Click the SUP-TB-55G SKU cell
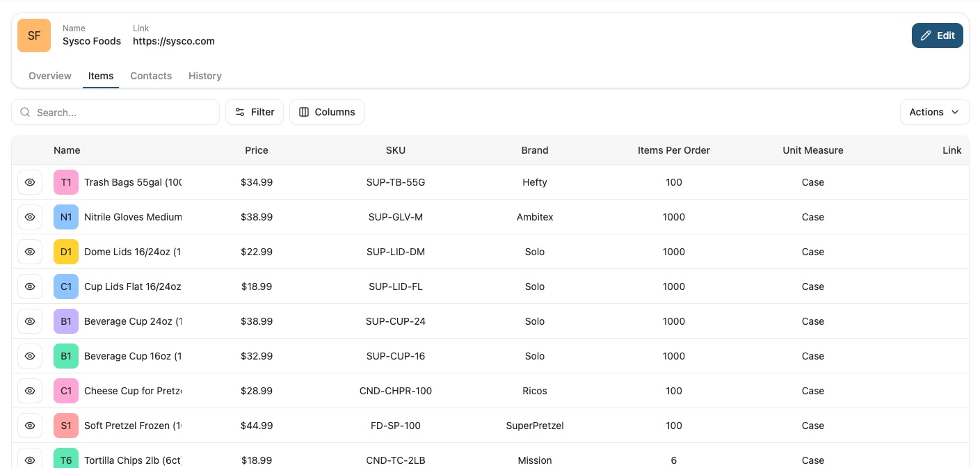The width and height of the screenshot is (980, 468). pyautogui.click(x=396, y=182)
